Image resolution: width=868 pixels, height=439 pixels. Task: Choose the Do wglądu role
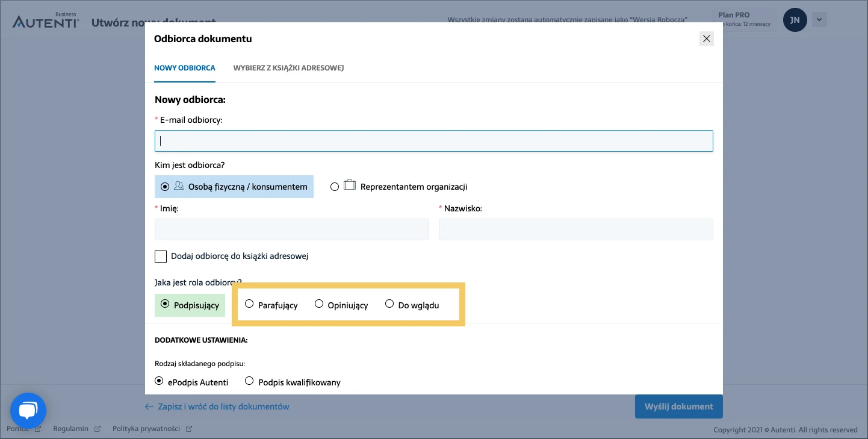pos(389,304)
